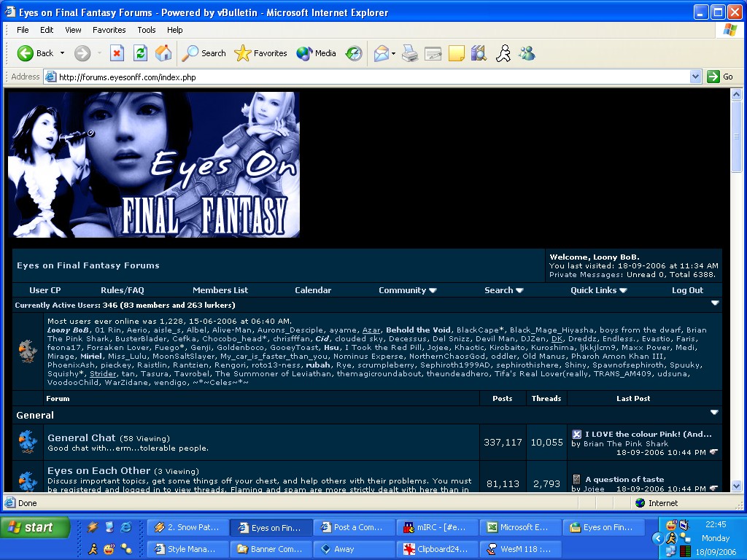Image resolution: width=747 pixels, height=560 pixels.
Task: Click post icon beside I LOVE the colour Pink
Action: [x=576, y=434]
